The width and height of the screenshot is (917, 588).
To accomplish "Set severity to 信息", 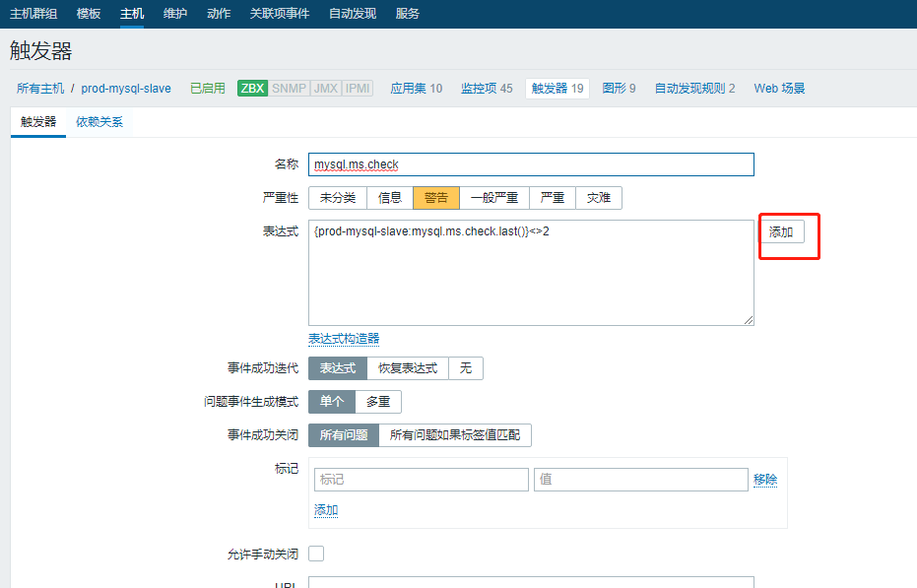I will [x=389, y=198].
